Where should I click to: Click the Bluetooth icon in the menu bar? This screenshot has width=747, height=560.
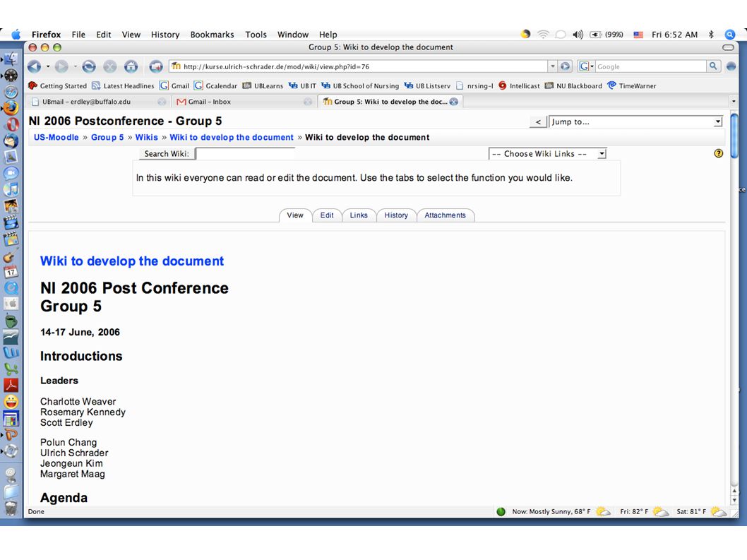point(711,35)
